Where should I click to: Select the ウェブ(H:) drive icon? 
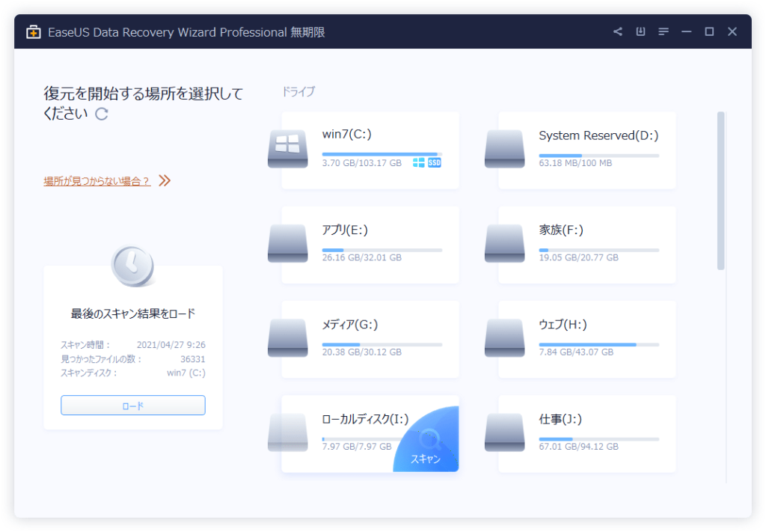coord(505,338)
